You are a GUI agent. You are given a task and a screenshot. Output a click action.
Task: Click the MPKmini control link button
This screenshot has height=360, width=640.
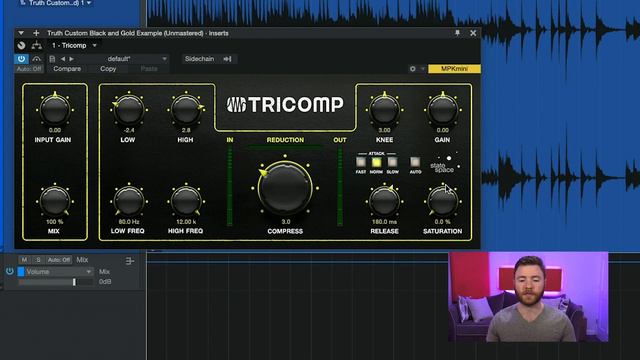point(454,69)
